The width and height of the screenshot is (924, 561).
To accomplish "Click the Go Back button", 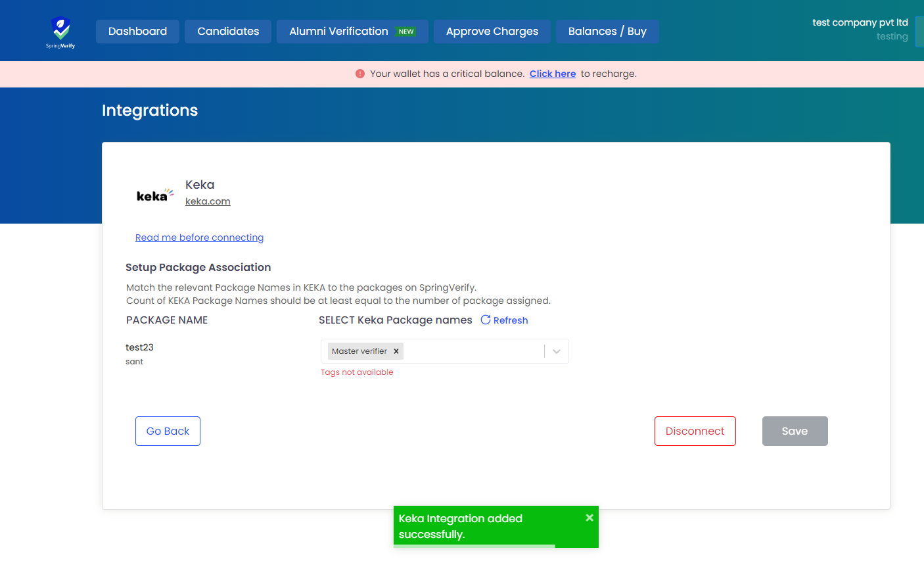I will point(168,431).
